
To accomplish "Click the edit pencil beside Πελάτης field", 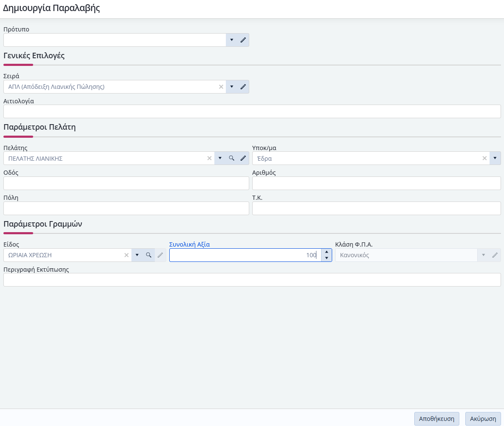I will pyautogui.click(x=243, y=158).
